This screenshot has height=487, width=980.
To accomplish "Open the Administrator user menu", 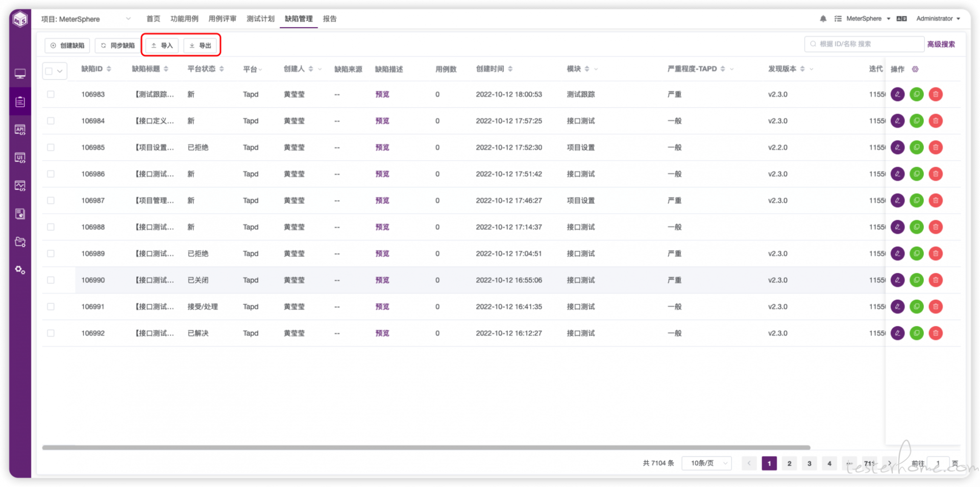I will 938,19.
